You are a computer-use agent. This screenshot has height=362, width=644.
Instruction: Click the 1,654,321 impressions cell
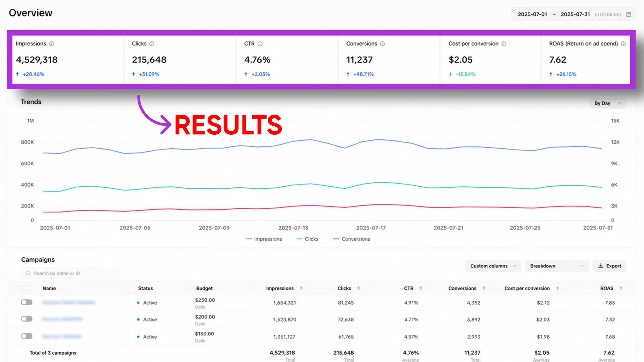click(284, 303)
